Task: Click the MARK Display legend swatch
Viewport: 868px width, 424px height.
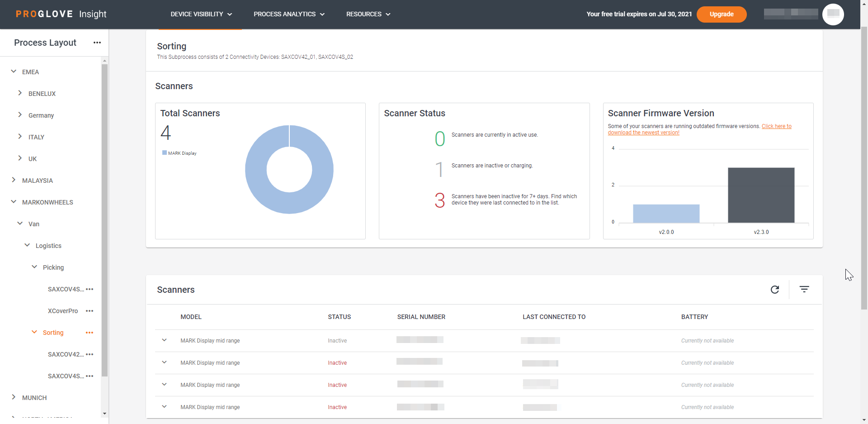Action: tap(165, 153)
